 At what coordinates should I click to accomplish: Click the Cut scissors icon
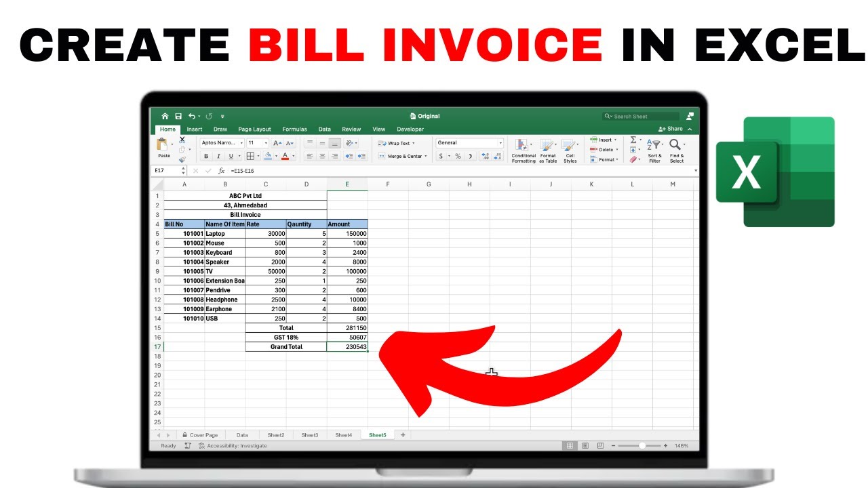coord(182,139)
